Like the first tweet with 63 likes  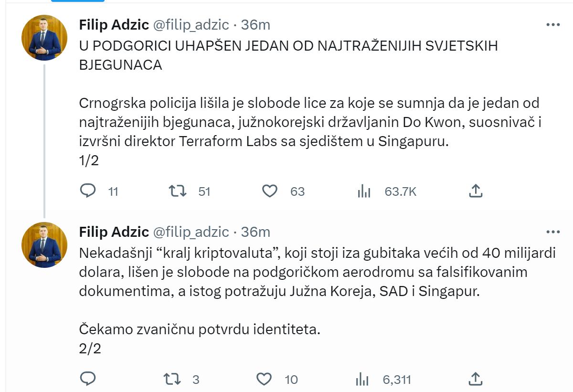pos(270,191)
